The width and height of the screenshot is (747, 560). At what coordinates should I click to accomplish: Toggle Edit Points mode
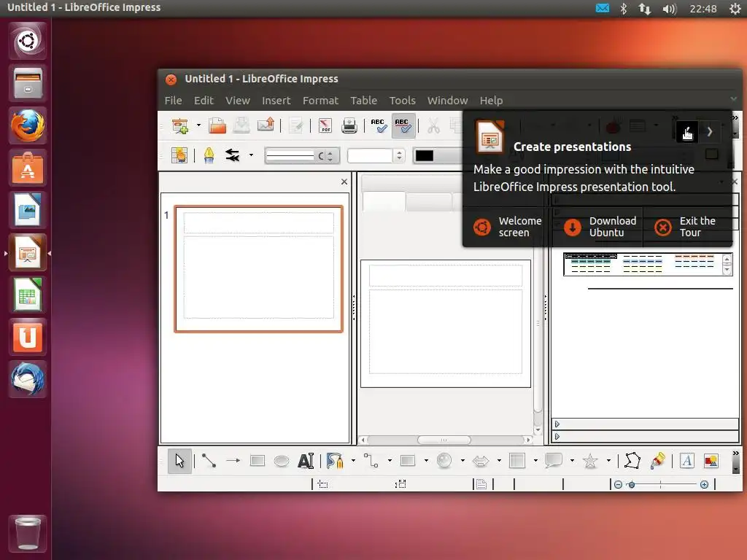(632, 461)
